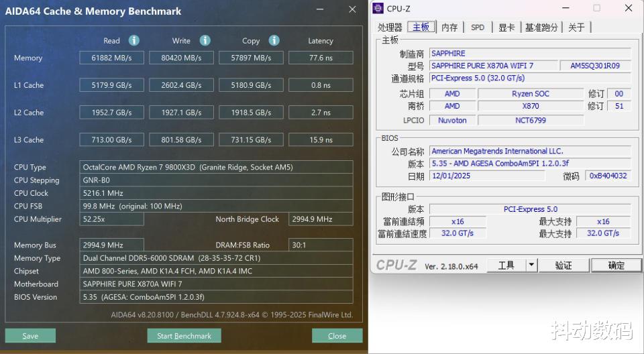This screenshot has height=354, width=644.
Task: Click the L2 Cache Read value 1952.7 GB/s
Action: 112,112
